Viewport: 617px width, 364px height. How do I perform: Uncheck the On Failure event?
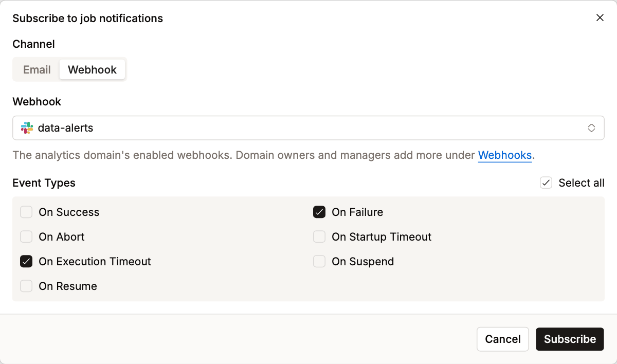[x=319, y=212]
